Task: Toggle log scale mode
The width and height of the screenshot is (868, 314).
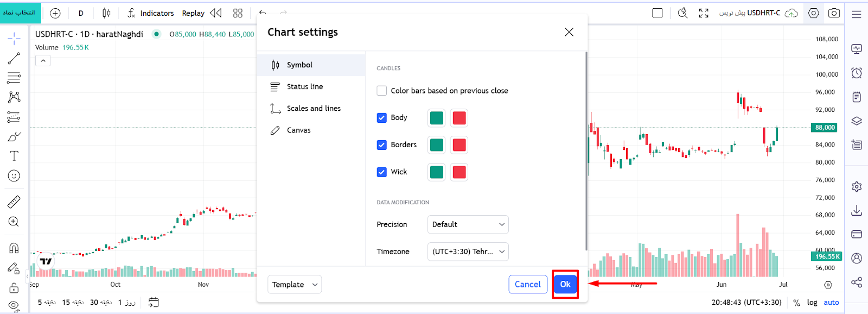Action: [812, 303]
